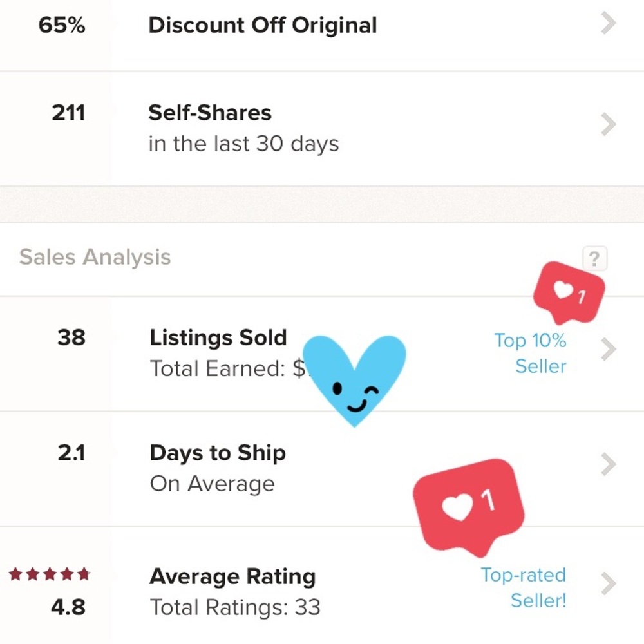Viewport: 644px width, 644px height.
Task: Expand the Discount Off Original row
Action: point(608,24)
